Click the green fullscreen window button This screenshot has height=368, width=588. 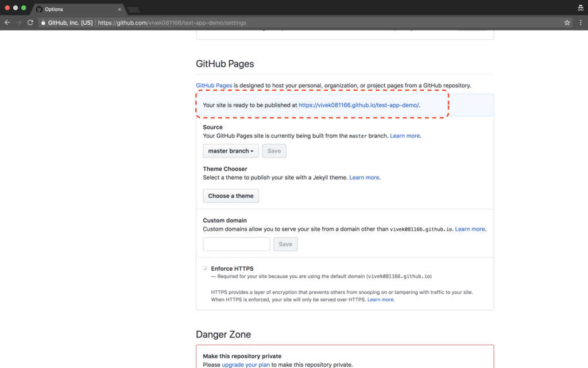pos(24,8)
